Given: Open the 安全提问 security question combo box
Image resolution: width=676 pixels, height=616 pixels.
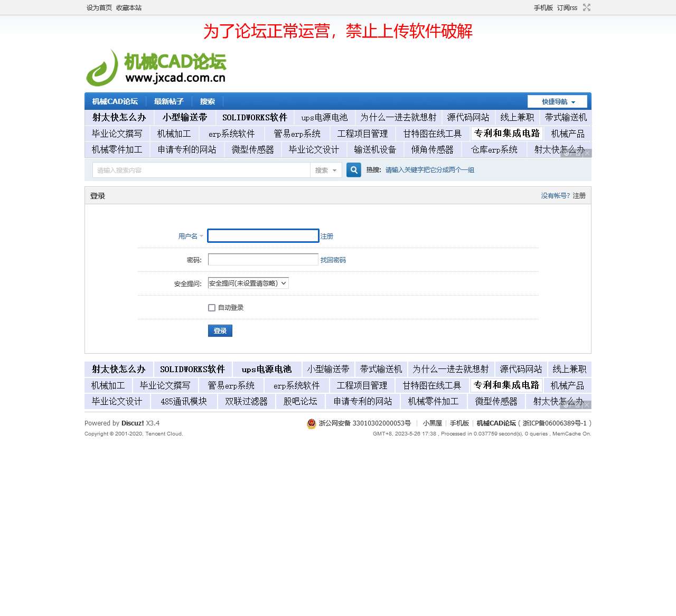Looking at the screenshot, I should coord(248,283).
